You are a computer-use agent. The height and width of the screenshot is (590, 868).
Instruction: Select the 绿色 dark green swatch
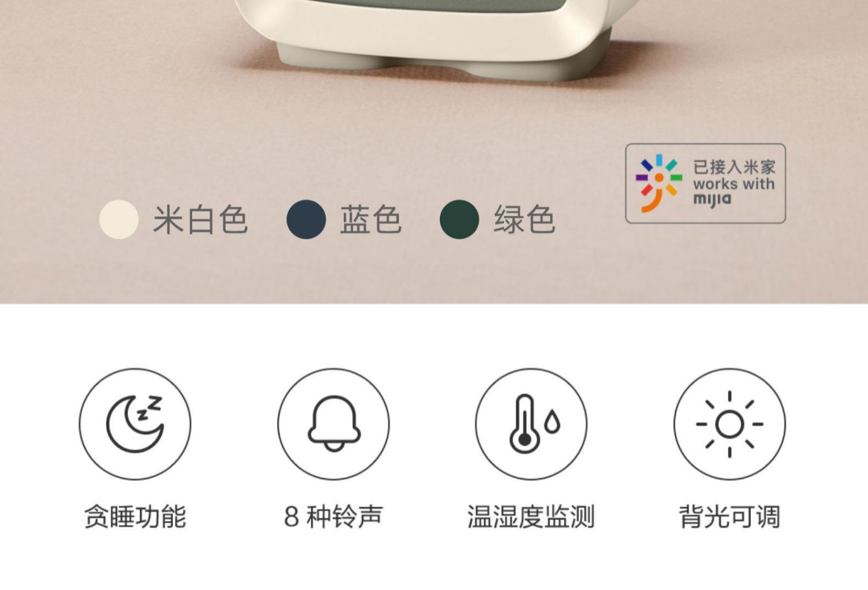tap(459, 219)
